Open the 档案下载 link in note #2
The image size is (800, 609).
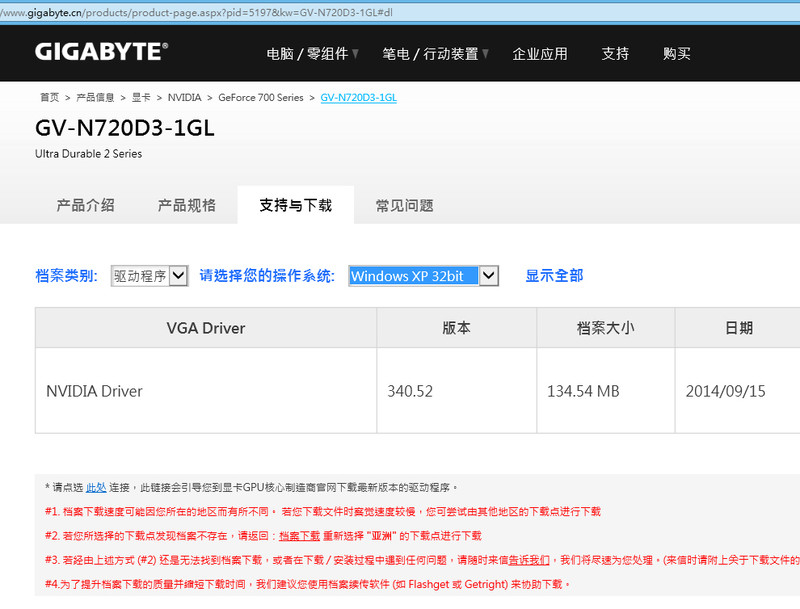tap(299, 536)
